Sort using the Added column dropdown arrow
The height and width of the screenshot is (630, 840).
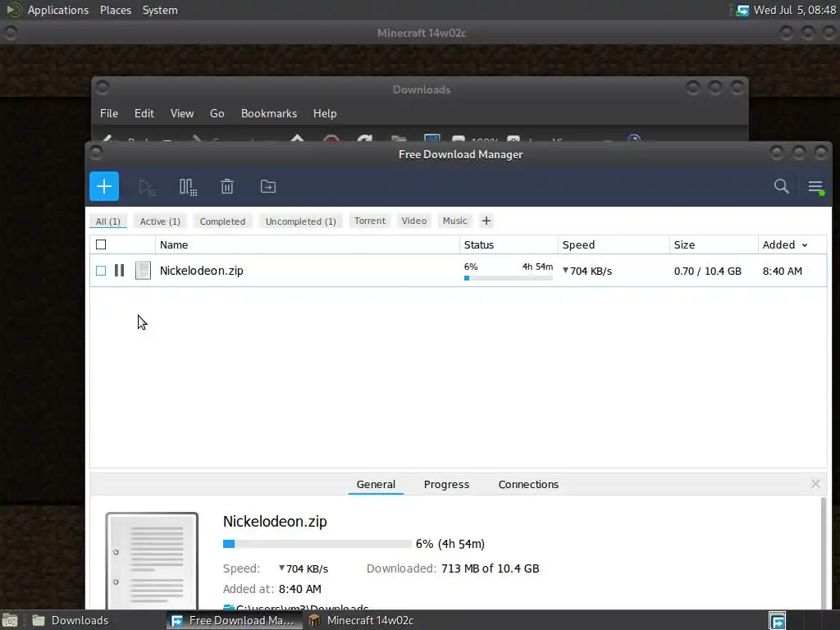(805, 245)
